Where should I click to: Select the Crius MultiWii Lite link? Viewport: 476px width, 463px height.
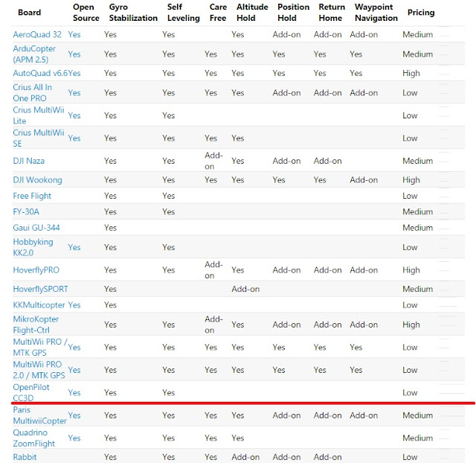(39, 115)
